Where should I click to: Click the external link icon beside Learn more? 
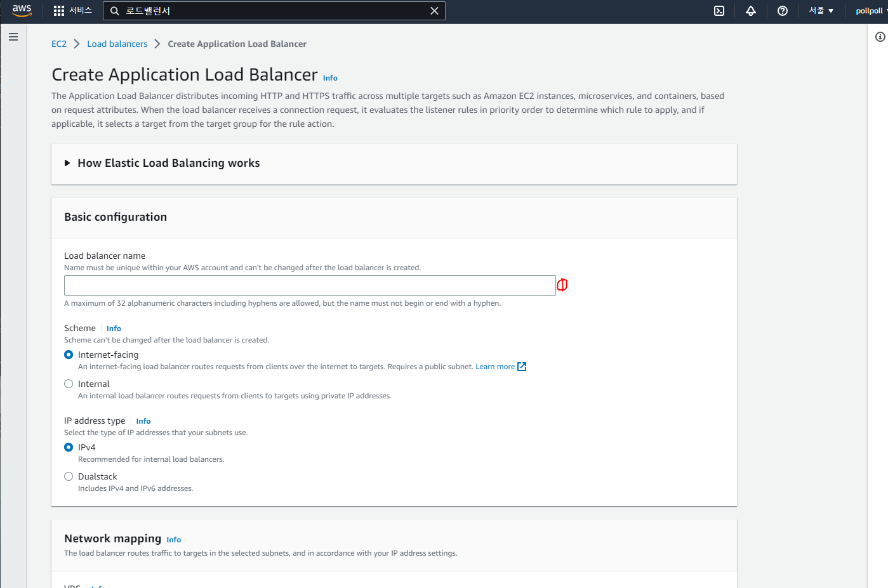pos(522,367)
